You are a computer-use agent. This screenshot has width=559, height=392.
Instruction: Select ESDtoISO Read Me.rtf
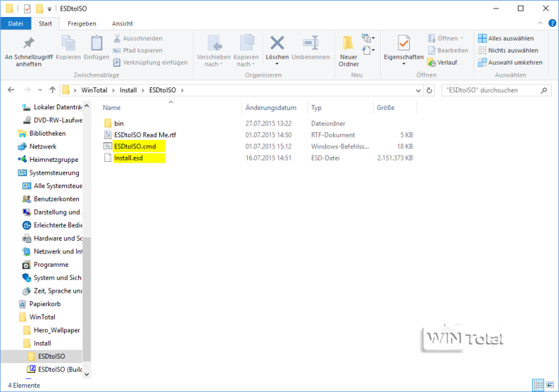(x=145, y=135)
